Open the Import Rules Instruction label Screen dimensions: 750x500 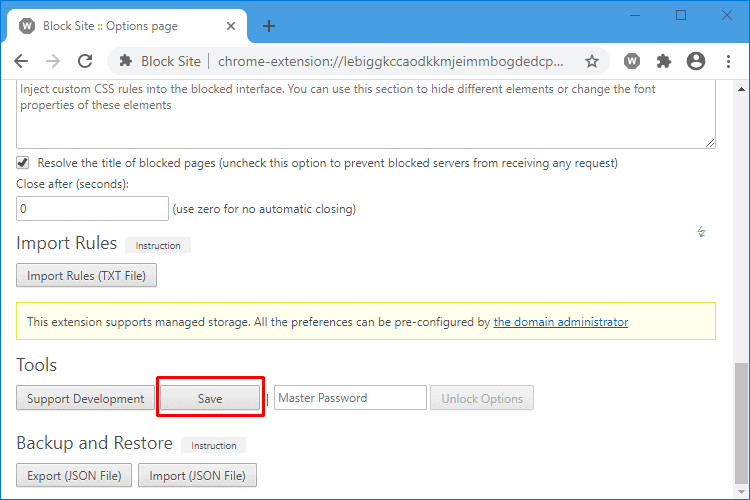click(158, 245)
